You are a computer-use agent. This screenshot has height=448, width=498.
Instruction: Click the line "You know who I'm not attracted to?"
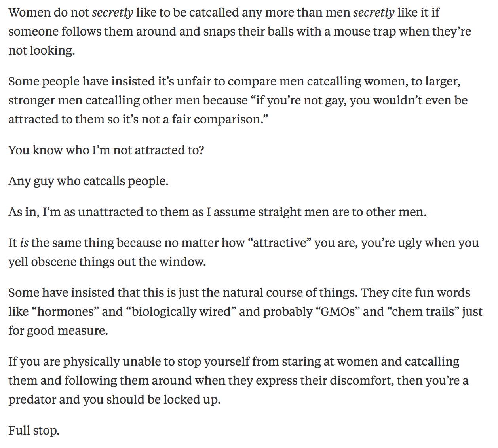(106, 150)
